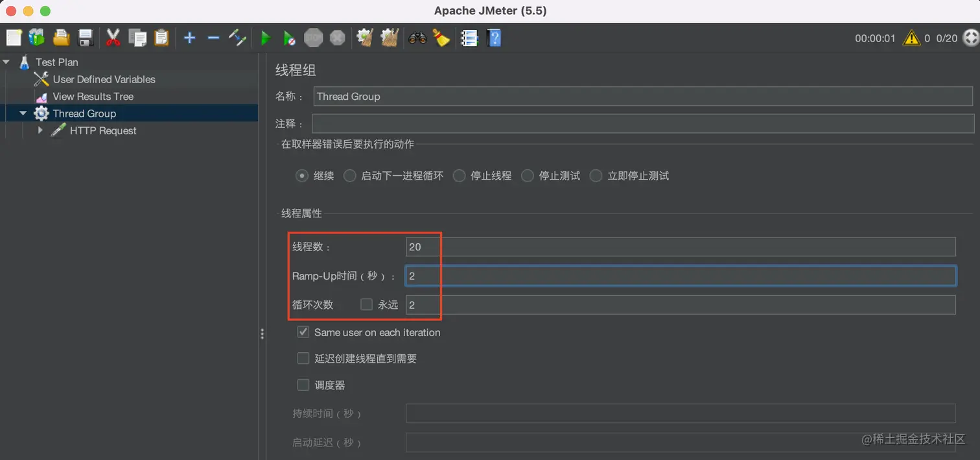Stop the running test
The image size is (980, 460).
(314, 38)
